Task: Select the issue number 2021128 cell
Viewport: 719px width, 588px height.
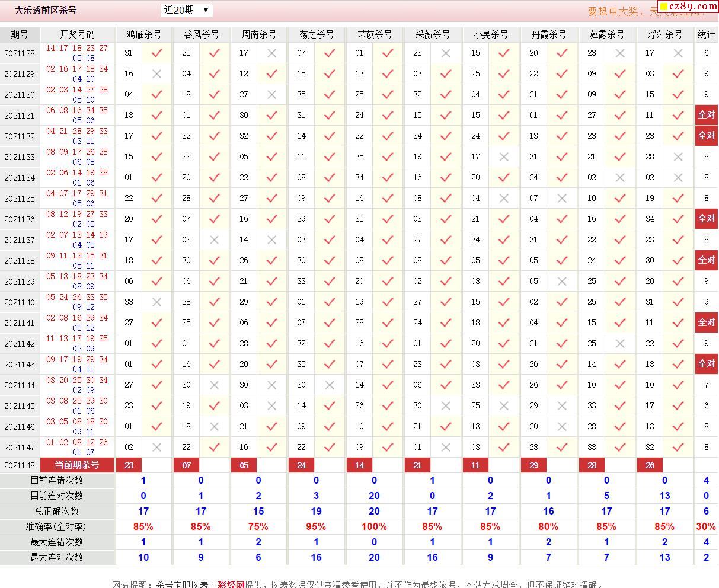Action: [20, 53]
